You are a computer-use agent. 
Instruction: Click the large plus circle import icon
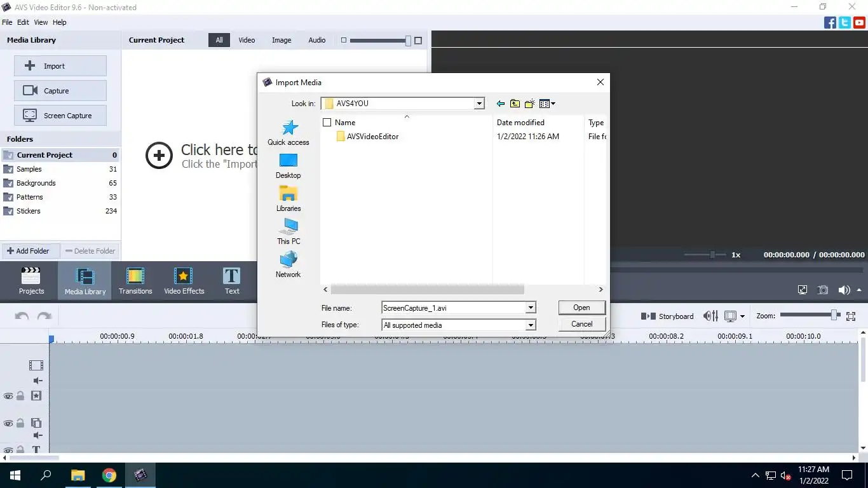coord(159,155)
